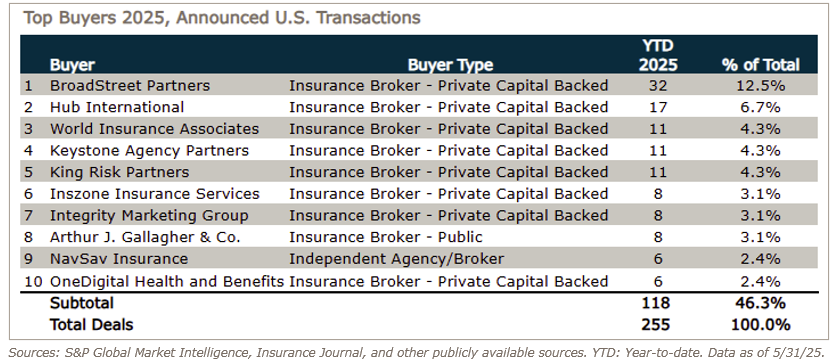Click Integrity Marketing Group cell
The width and height of the screenshot is (837, 364).
149,216
